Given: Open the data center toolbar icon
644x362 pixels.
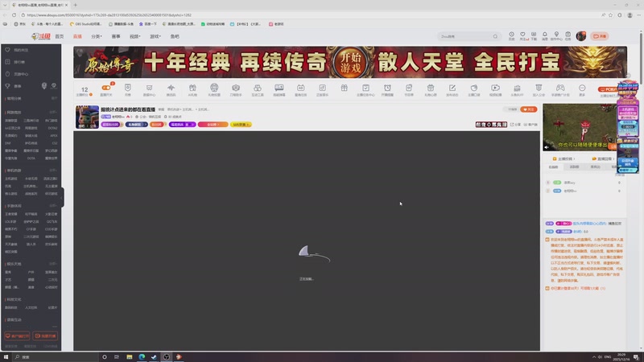Looking at the screenshot, I should 149,88.
